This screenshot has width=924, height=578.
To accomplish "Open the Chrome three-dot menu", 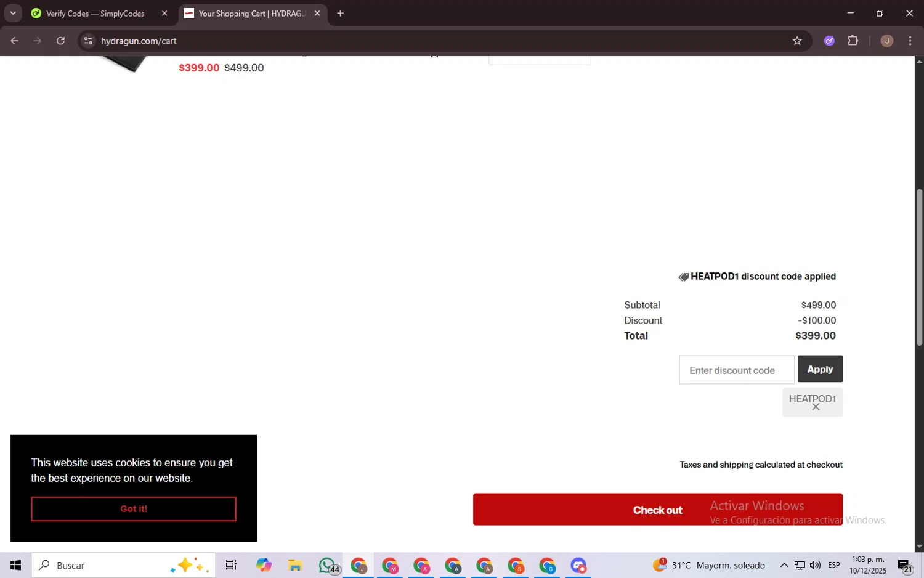I will [x=910, y=41].
